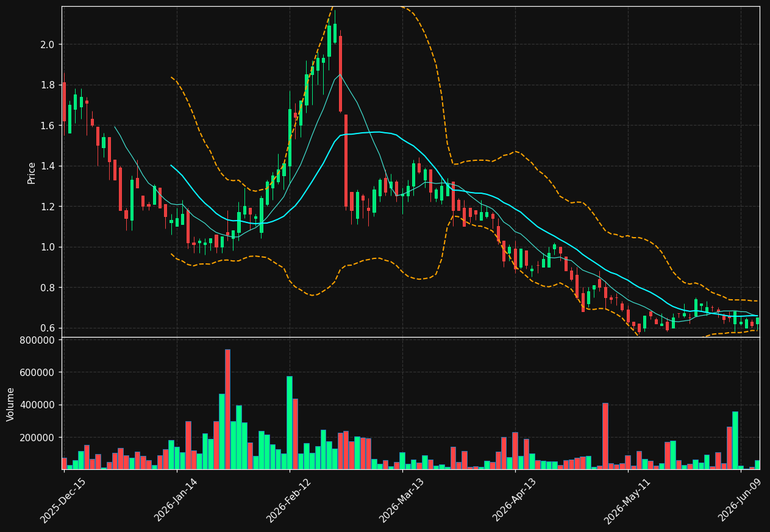Click the 2026-Jun-09 date label
770x532 pixels.
740,500
